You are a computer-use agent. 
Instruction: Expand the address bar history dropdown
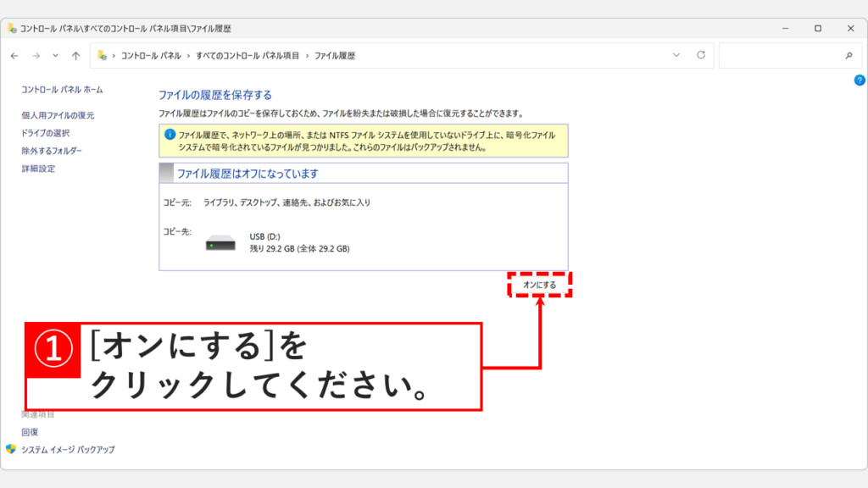pos(676,55)
